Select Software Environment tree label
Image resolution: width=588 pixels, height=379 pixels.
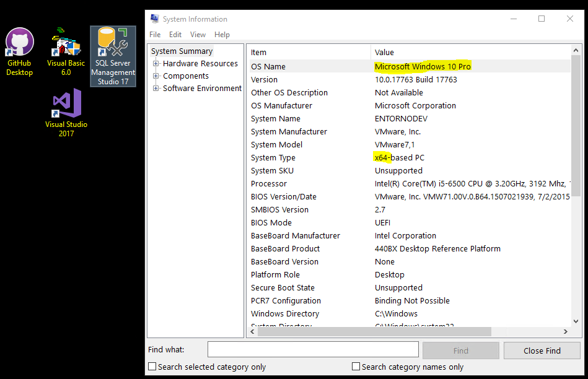click(202, 88)
